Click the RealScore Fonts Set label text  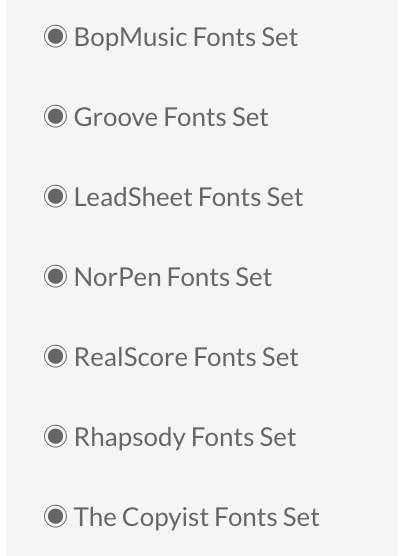[186, 357]
